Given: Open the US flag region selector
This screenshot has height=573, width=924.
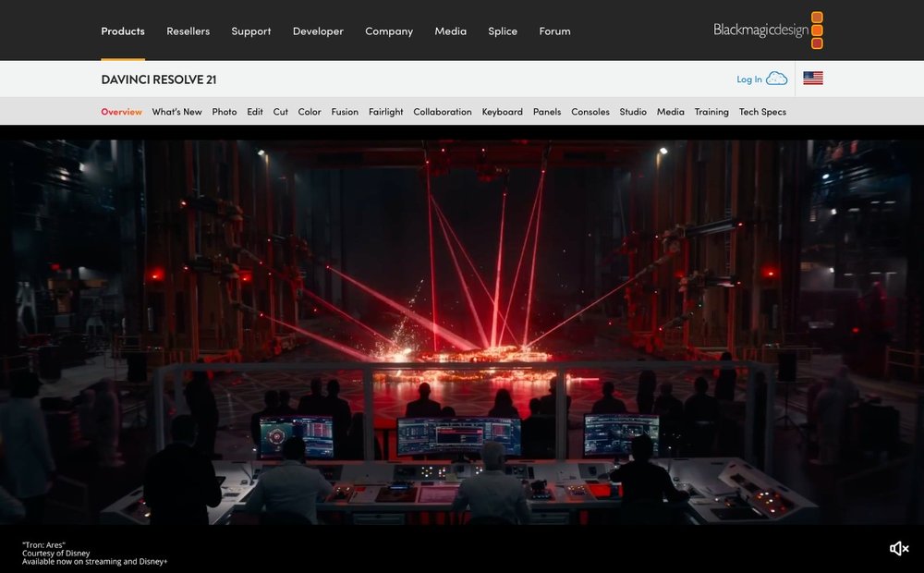Looking at the screenshot, I should [x=812, y=79].
